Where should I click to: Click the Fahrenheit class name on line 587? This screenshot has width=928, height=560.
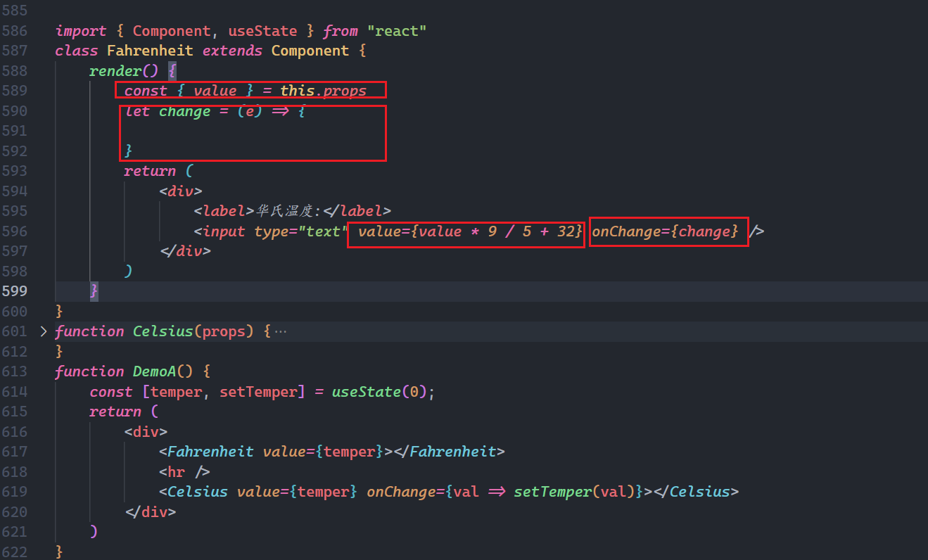pyautogui.click(x=150, y=51)
